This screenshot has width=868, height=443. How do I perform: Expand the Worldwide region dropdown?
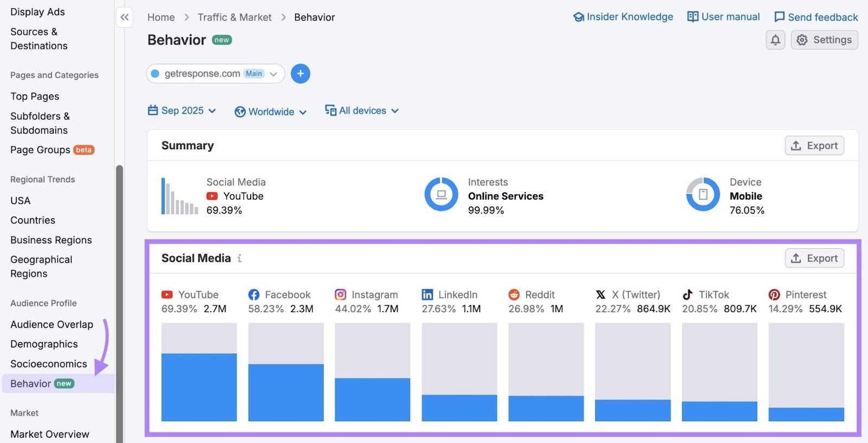[x=271, y=112]
